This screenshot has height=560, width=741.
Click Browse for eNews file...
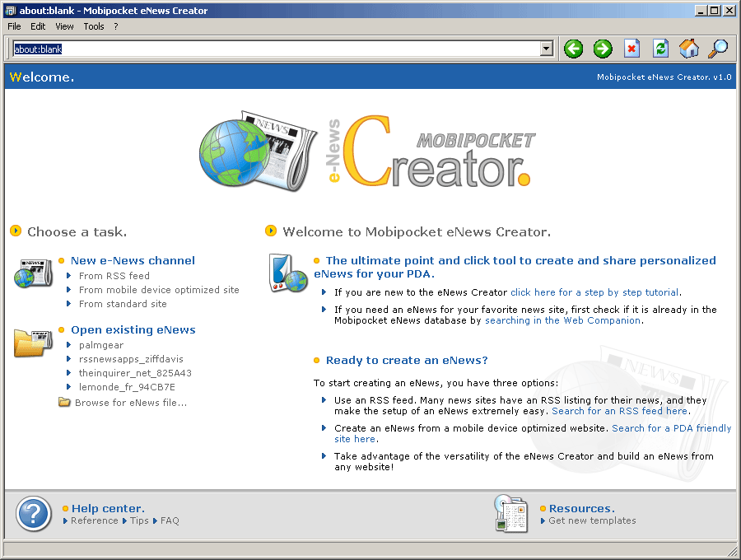131,403
